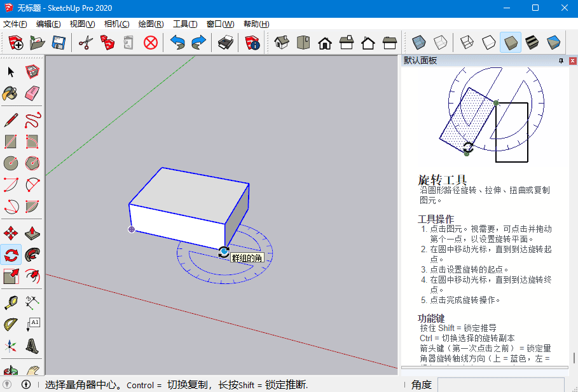Screen dimensions: 578x392
Task: Select the 3D Text tool
Action: (32, 346)
